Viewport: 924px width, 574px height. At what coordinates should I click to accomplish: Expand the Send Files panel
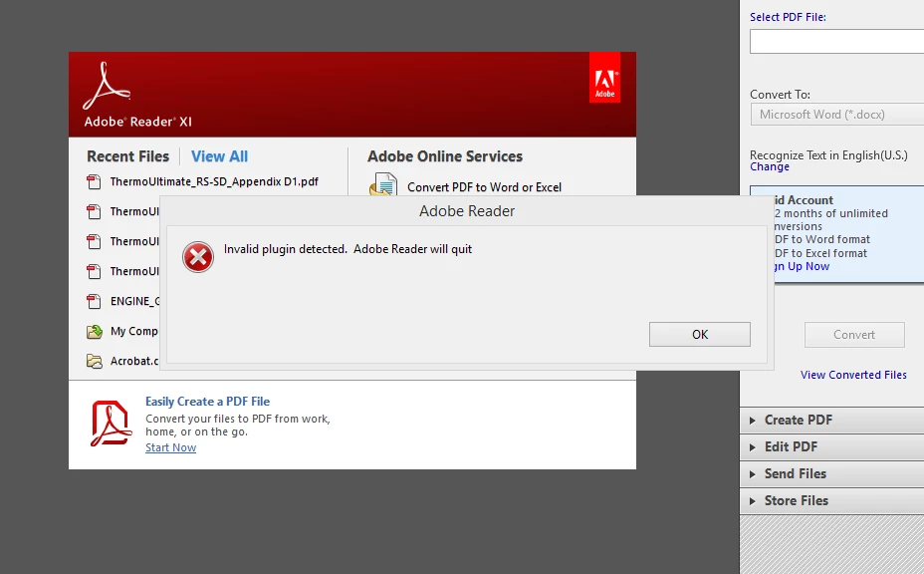click(x=832, y=473)
